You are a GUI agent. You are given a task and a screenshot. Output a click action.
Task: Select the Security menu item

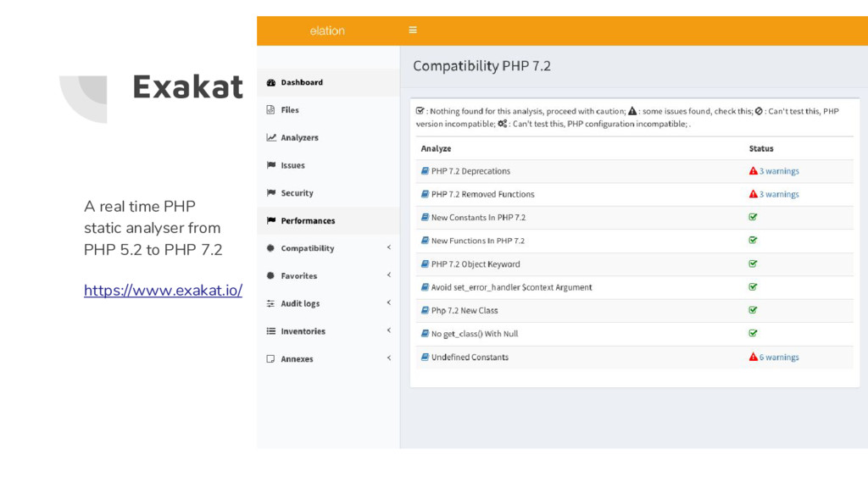click(x=328, y=193)
